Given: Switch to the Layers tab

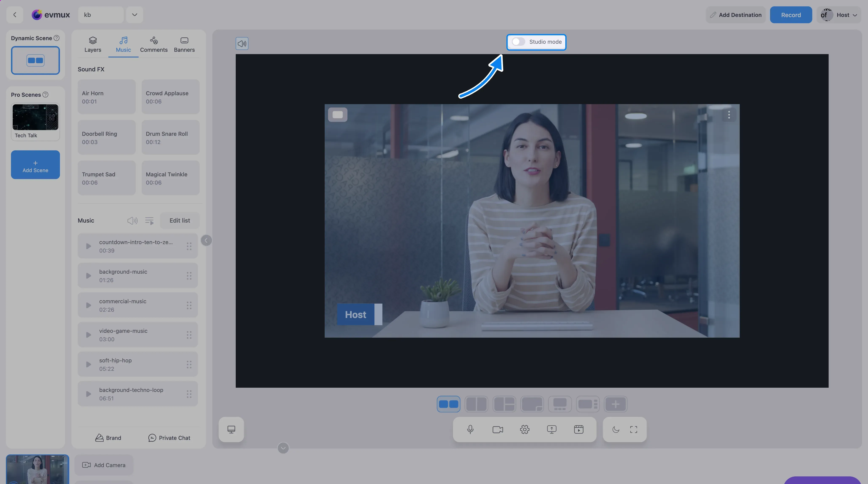Looking at the screenshot, I should [x=93, y=45].
